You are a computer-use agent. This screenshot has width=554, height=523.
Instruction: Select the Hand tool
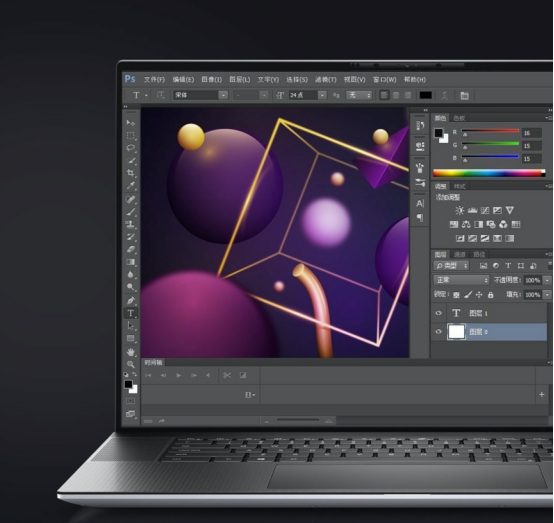[x=131, y=352]
